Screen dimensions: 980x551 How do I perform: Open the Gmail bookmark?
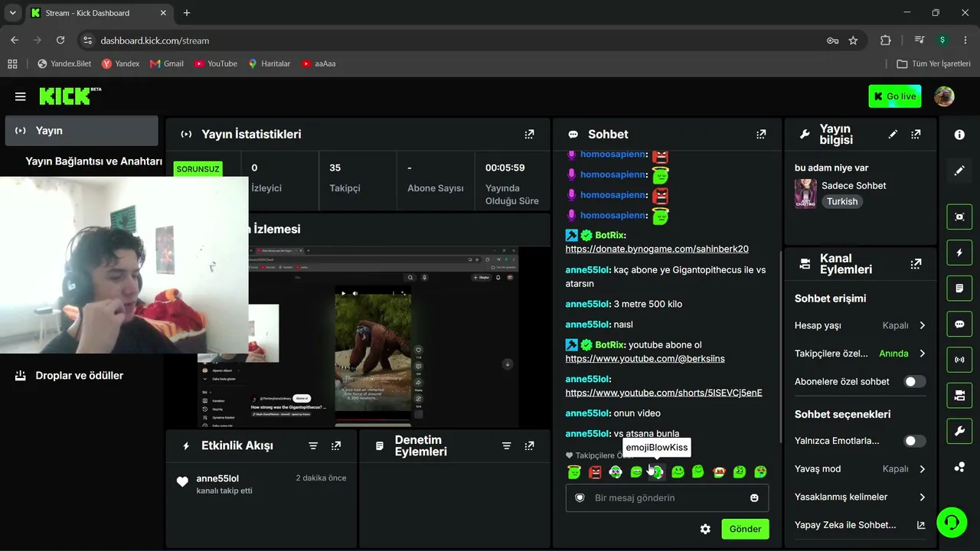[x=167, y=64]
